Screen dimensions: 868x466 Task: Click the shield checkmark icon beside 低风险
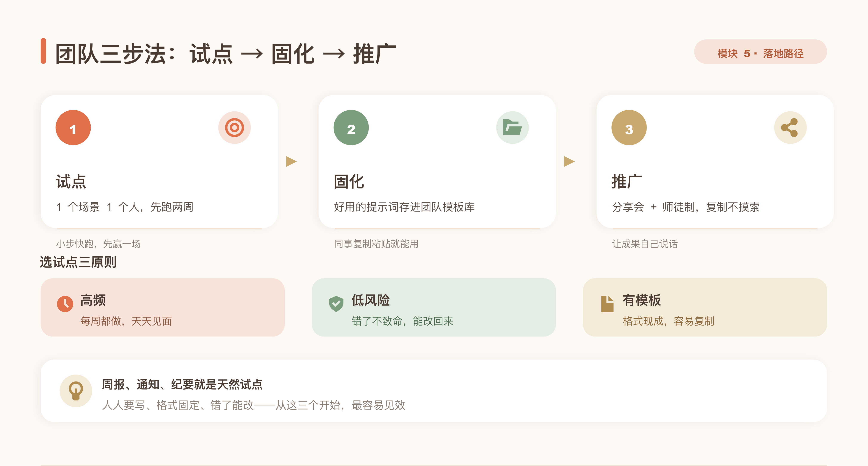pos(336,304)
